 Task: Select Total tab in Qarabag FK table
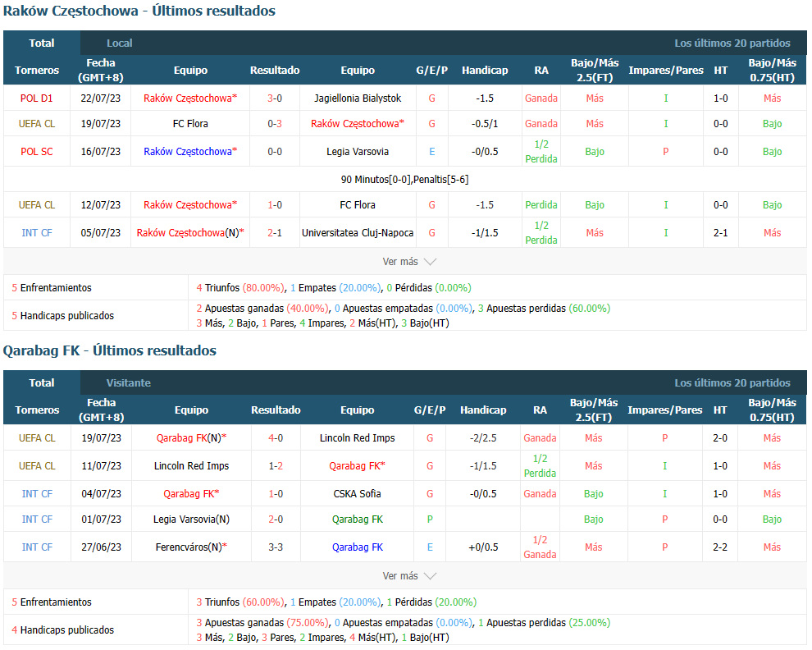point(42,382)
